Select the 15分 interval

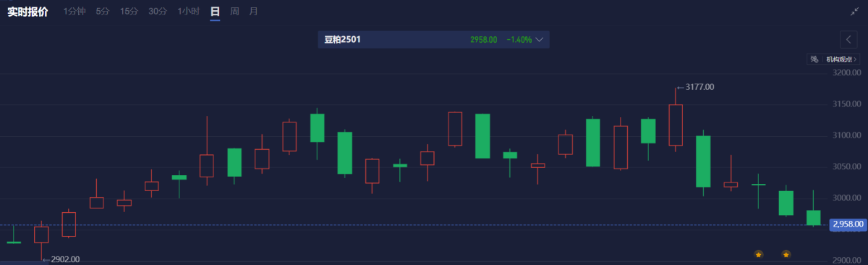[129, 12]
